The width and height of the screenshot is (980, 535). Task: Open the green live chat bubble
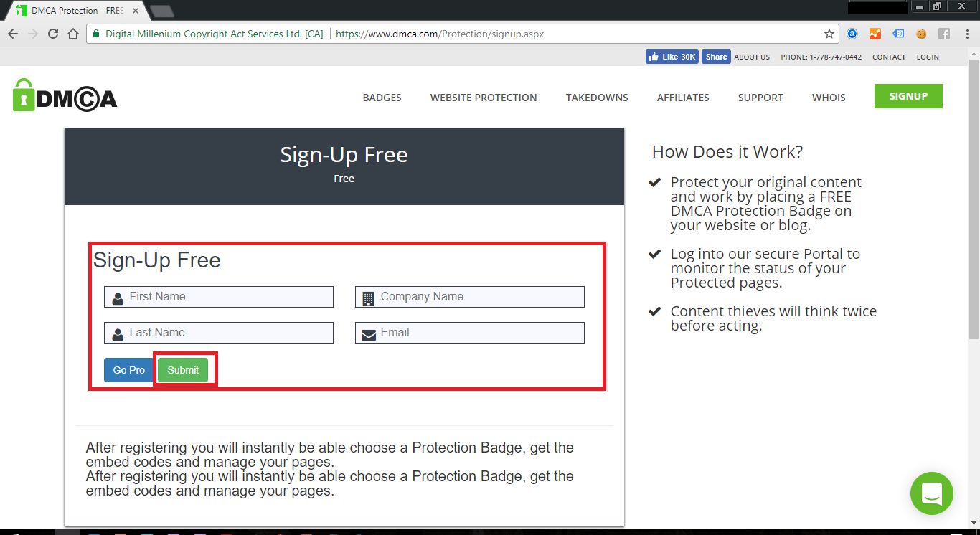931,493
